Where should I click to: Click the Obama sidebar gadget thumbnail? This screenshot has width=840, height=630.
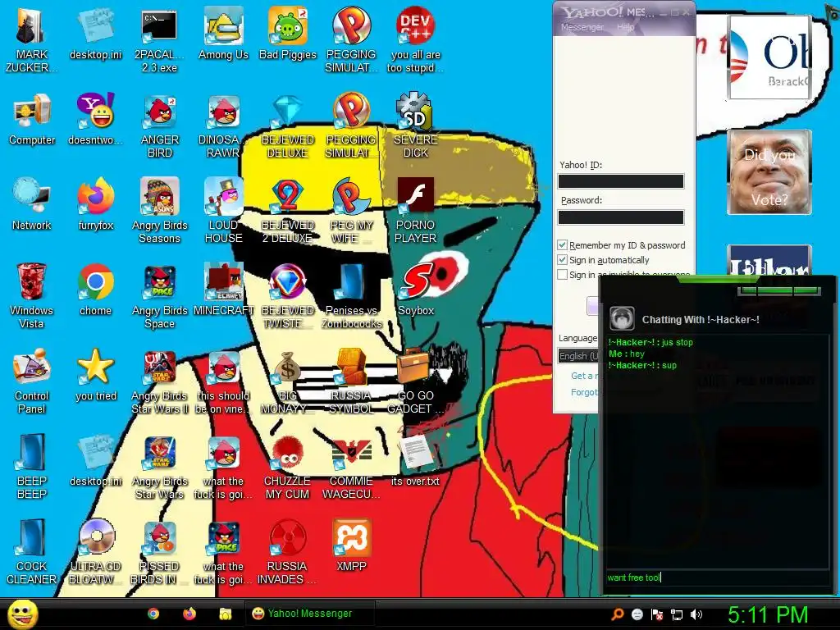[769, 57]
